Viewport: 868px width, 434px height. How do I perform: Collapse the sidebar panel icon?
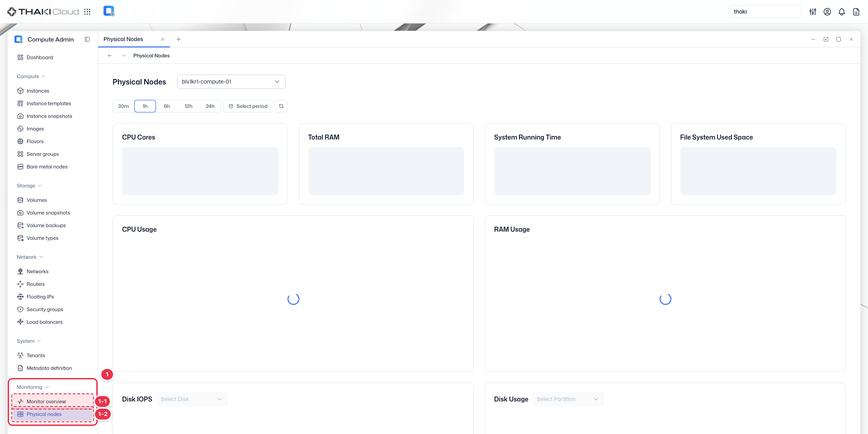[87, 39]
